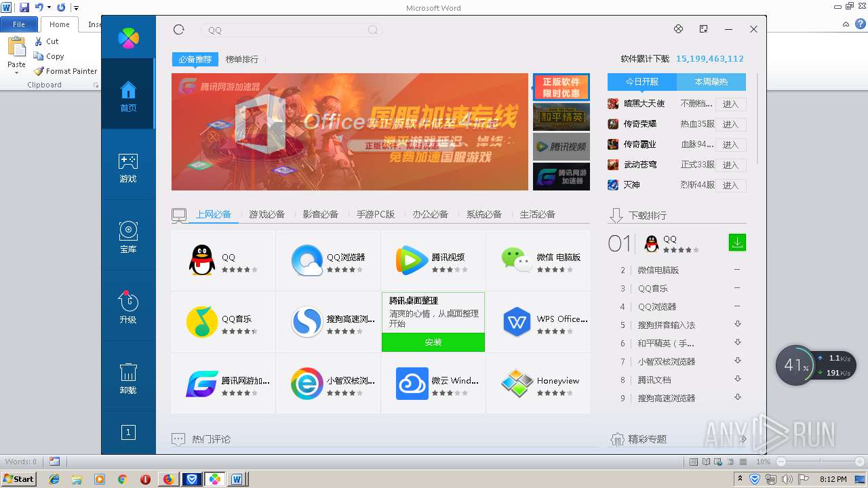Select the 系统必备 category tab

[x=484, y=214]
